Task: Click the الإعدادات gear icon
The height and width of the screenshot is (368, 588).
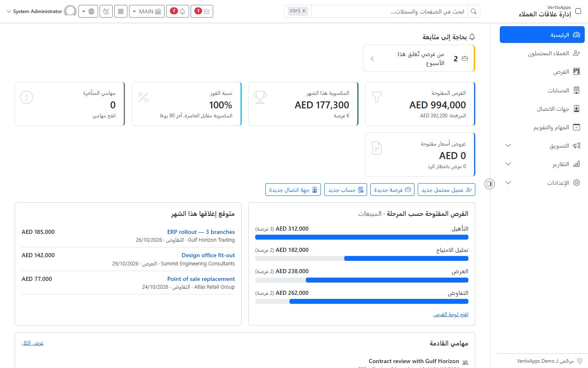Action: [x=577, y=183]
